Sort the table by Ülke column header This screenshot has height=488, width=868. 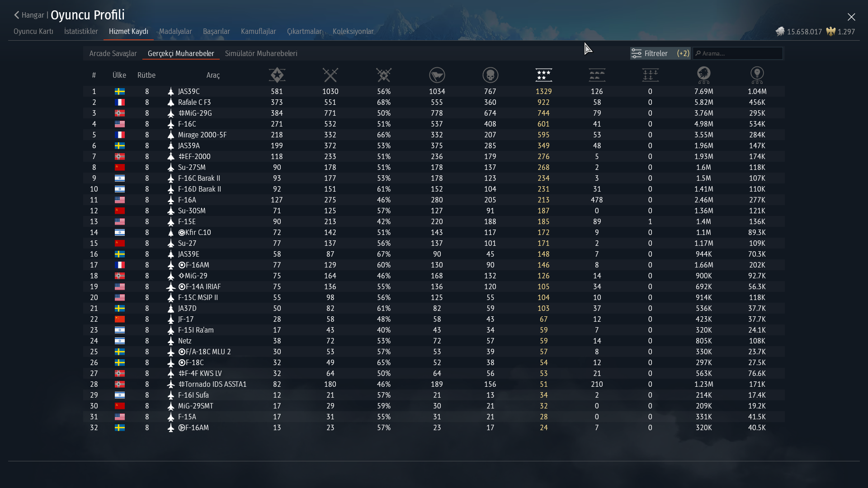119,75
